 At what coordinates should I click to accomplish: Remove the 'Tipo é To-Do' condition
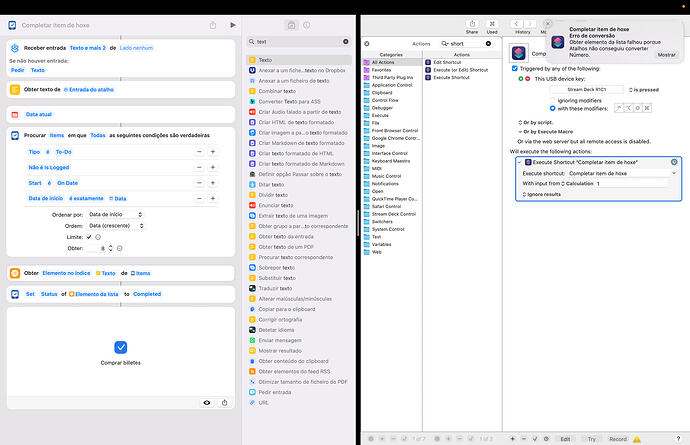[199, 152]
